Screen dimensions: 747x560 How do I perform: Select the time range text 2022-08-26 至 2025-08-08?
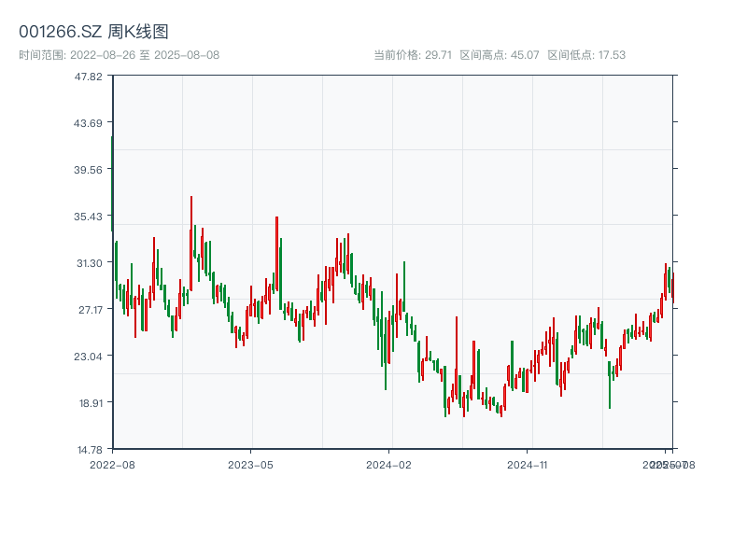click(145, 55)
